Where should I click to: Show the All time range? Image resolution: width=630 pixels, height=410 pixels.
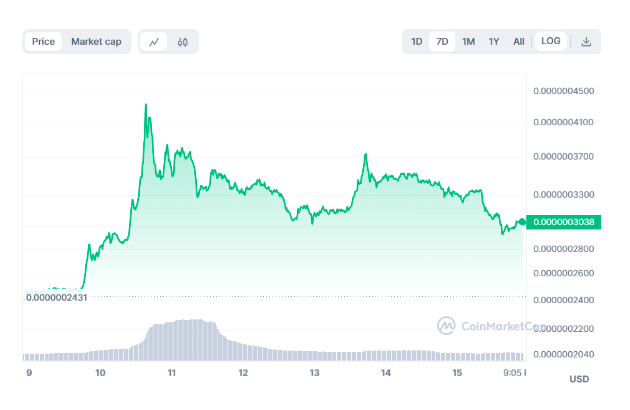pos(518,42)
